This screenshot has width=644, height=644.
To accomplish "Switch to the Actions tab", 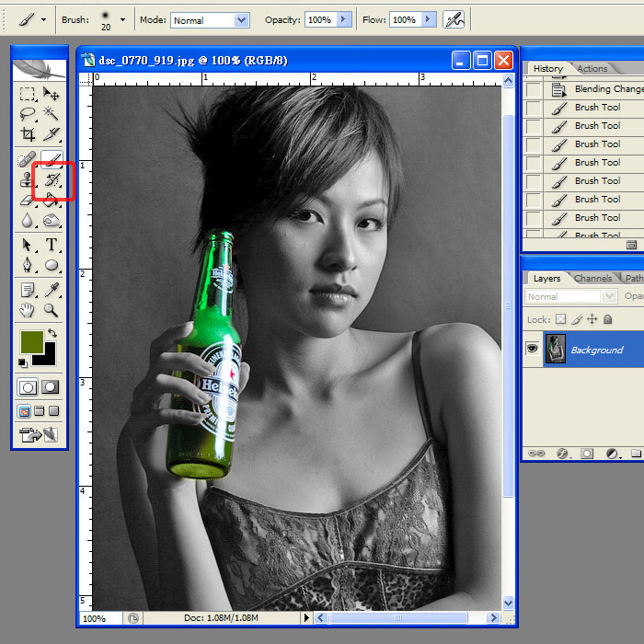I will click(x=592, y=68).
